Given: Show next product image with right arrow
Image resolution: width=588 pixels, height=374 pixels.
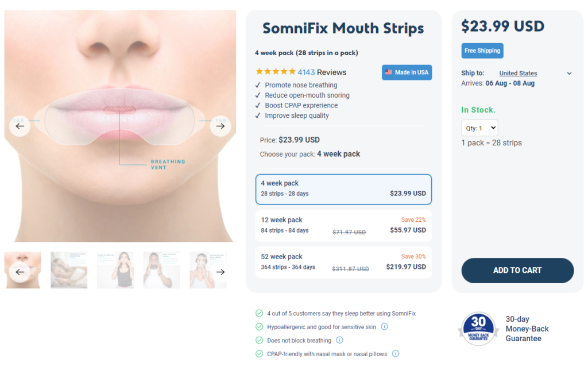Looking at the screenshot, I should point(220,126).
